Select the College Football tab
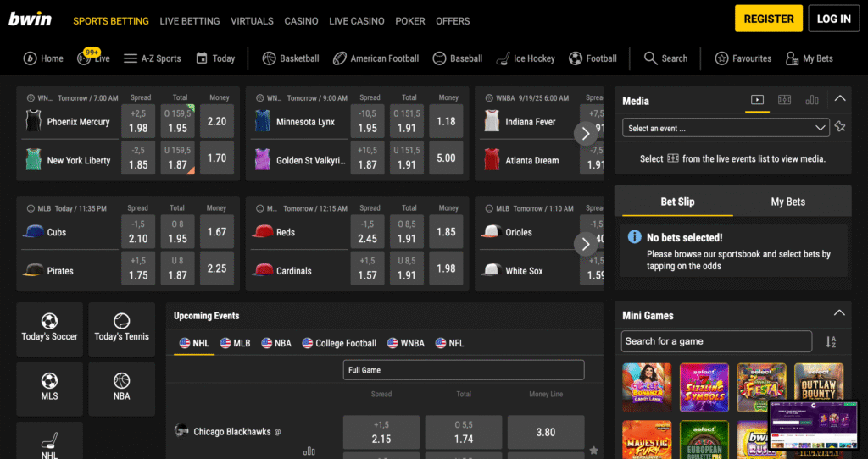 click(x=339, y=344)
